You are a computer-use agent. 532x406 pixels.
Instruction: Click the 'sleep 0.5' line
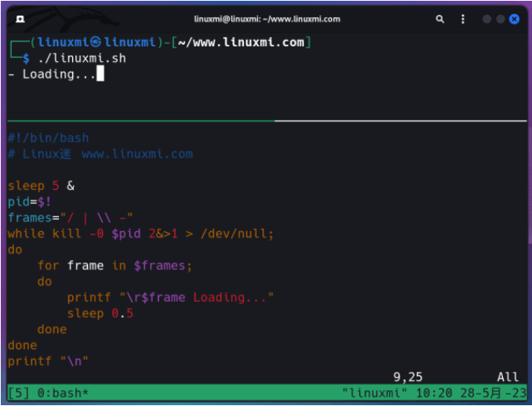coord(100,314)
